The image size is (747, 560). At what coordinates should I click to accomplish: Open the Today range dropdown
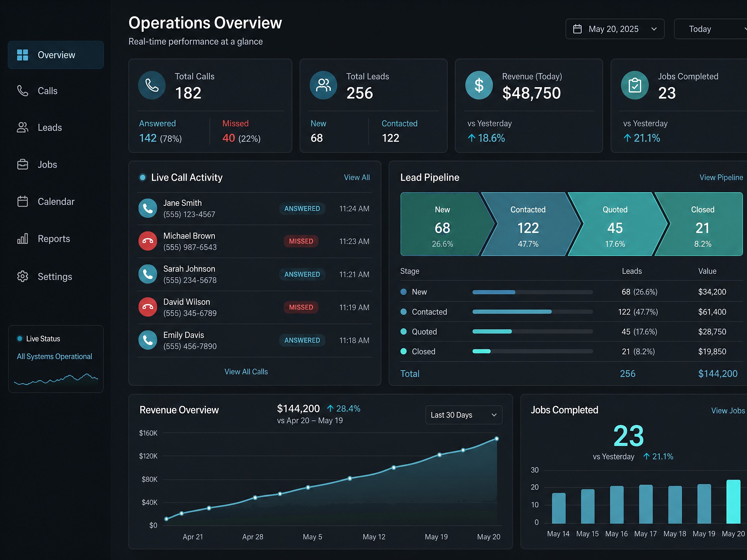coord(710,29)
